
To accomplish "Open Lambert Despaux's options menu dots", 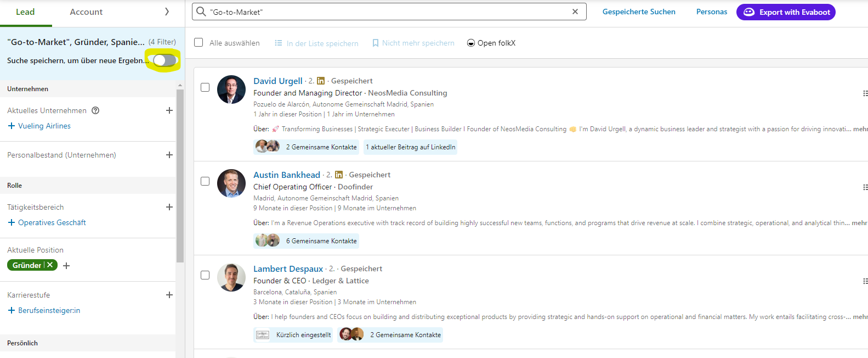I will [x=865, y=281].
